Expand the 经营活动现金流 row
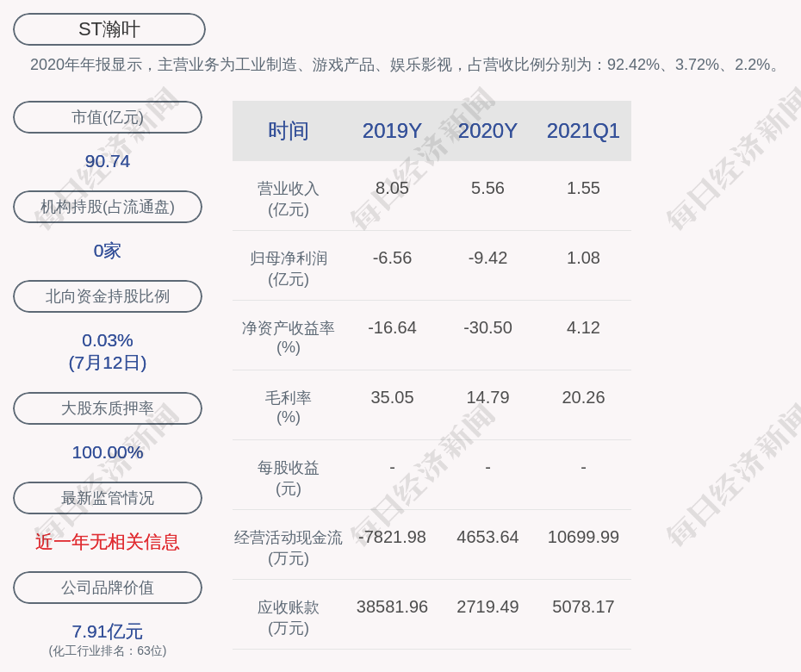 coord(288,547)
